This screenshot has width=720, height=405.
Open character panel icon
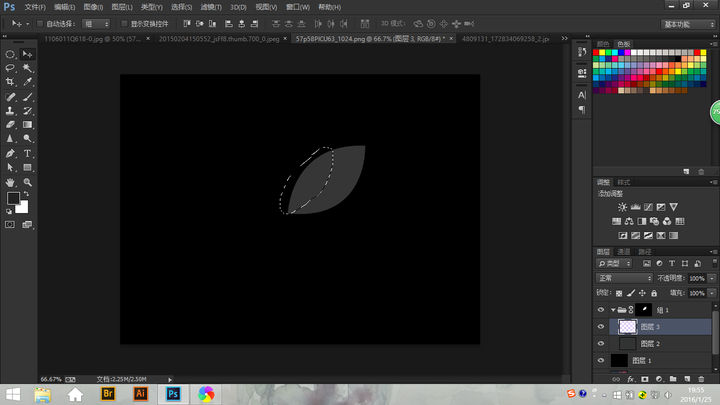[582, 95]
